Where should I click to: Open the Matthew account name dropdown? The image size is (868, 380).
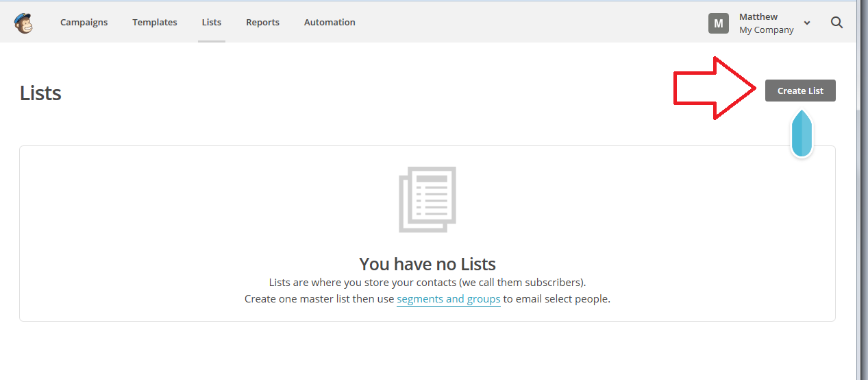[758, 16]
